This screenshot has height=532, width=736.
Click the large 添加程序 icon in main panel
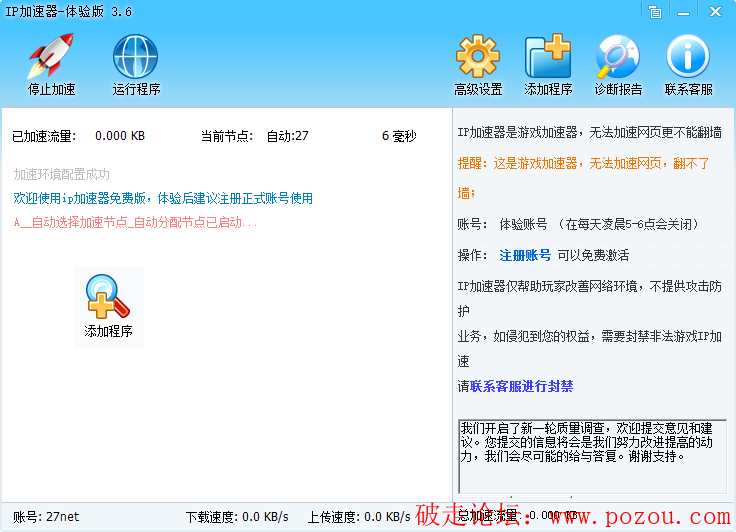(108, 306)
